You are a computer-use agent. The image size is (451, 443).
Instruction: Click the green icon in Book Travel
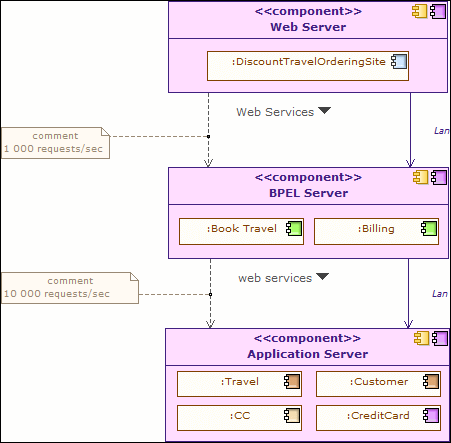(294, 228)
